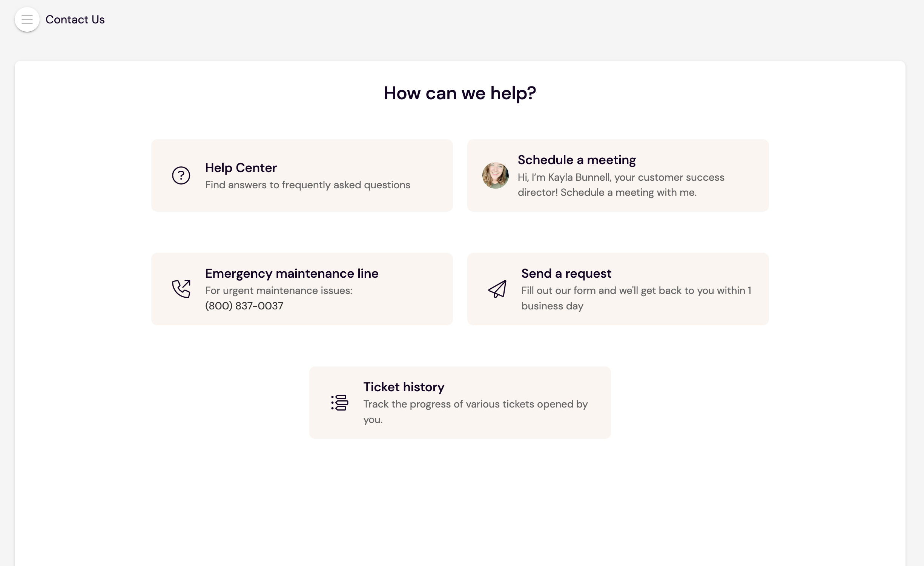The image size is (924, 566).
Task: Open the Help Center title link
Action: pos(241,168)
